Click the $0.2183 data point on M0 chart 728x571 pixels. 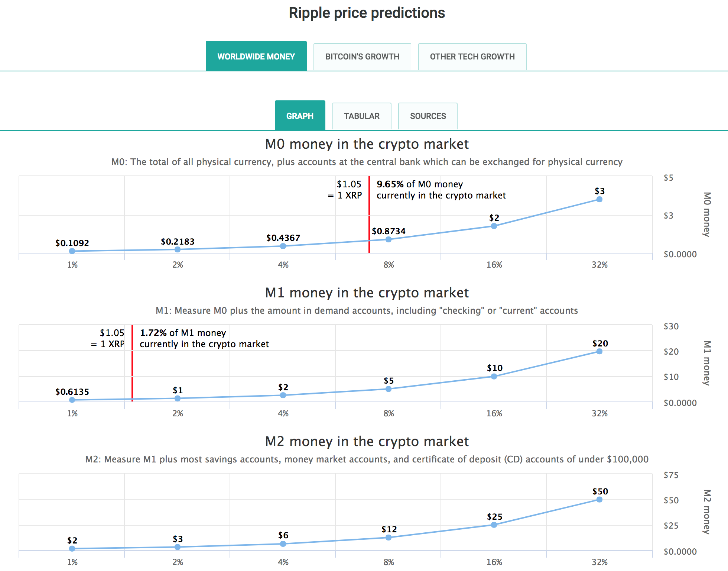(178, 249)
